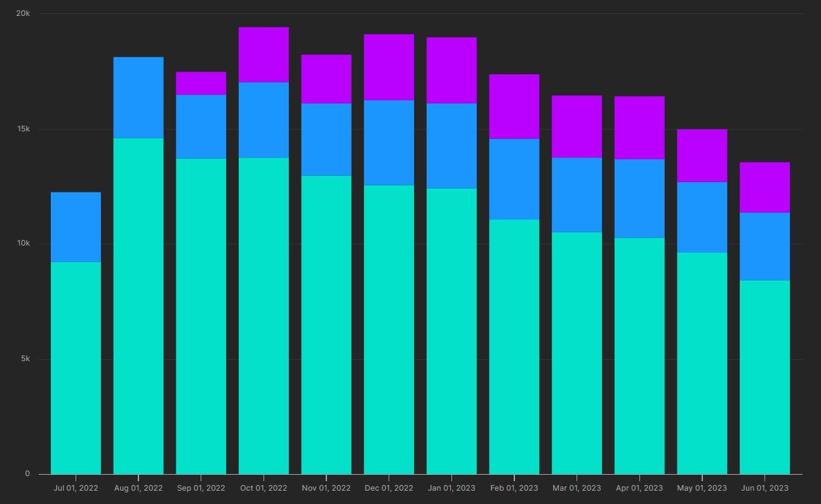Click the teal segment of the Jul 2022 bar
The image size is (821, 504).
pos(76,368)
